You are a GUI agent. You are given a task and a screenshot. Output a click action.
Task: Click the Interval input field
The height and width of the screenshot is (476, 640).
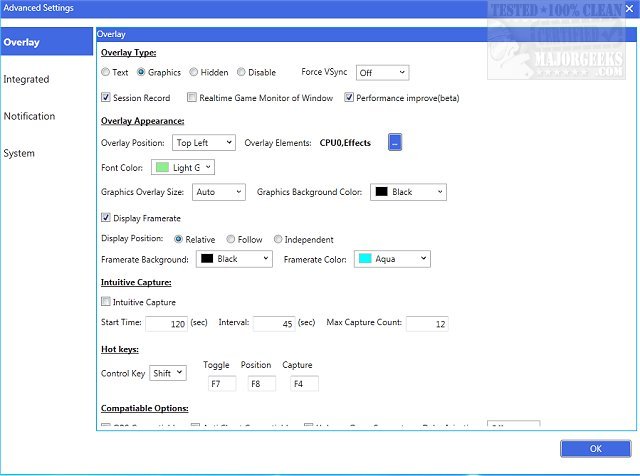(x=274, y=324)
